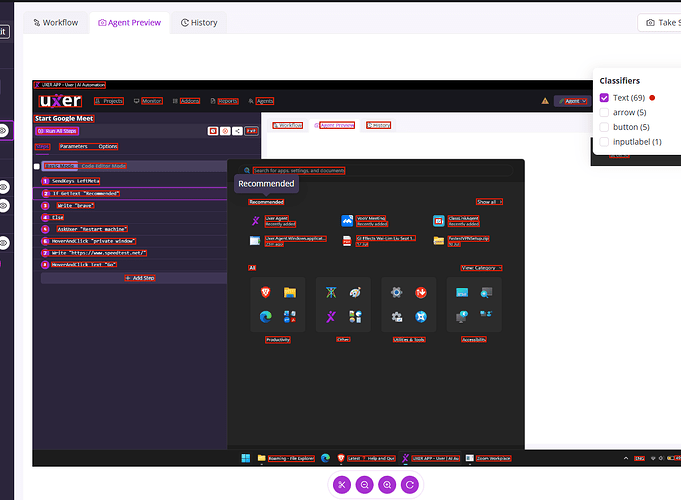Click the Exit button in the preview
The height and width of the screenshot is (500, 681).
(x=251, y=131)
